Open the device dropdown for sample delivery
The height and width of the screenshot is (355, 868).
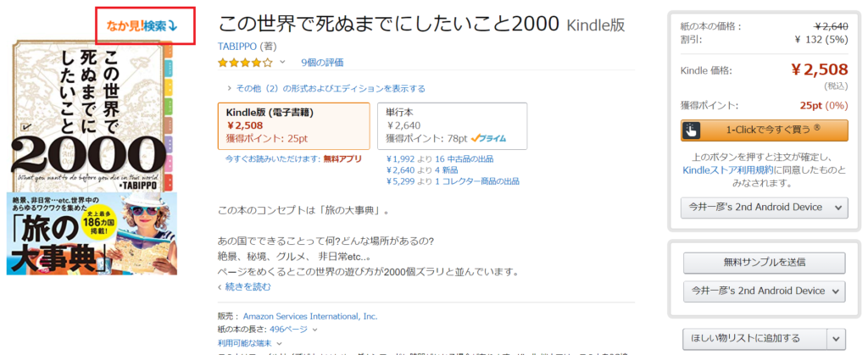pos(764,291)
